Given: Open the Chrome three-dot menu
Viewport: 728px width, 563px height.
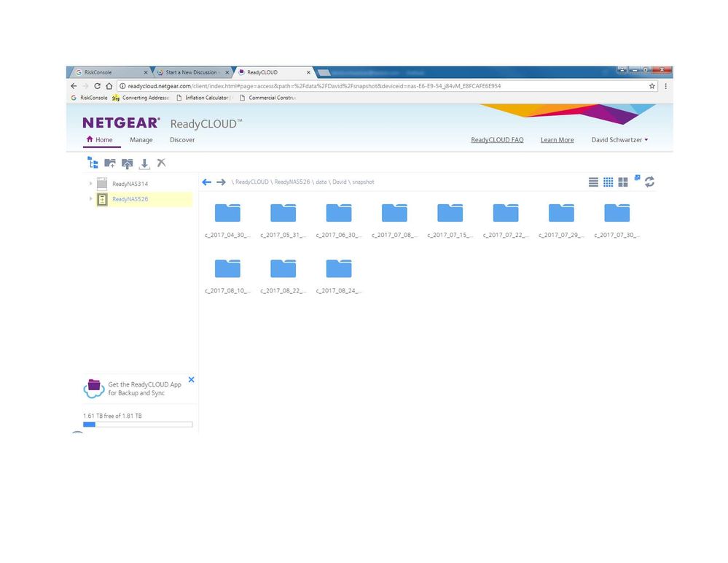Looking at the screenshot, I should click(x=666, y=86).
